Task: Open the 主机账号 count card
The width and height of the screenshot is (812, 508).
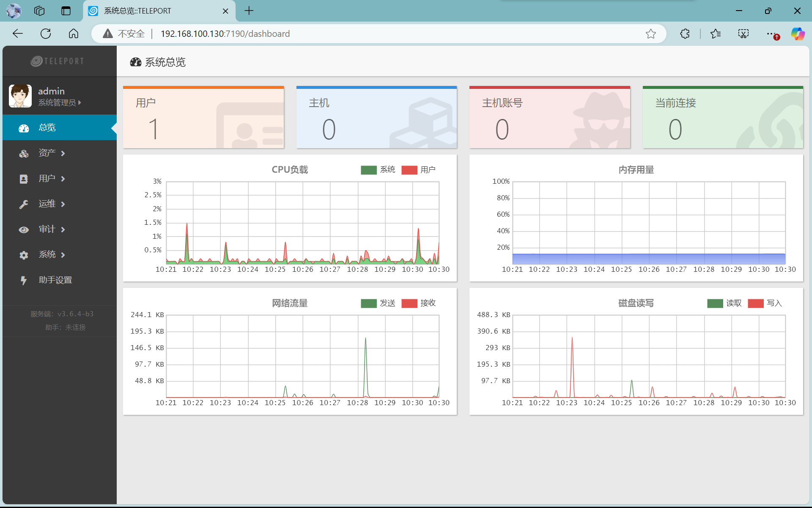Action: (x=549, y=118)
